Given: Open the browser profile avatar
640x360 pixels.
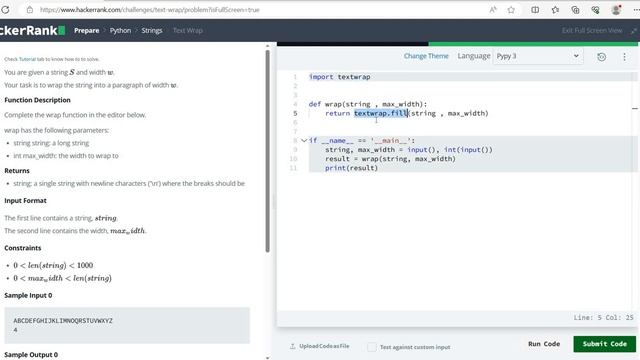Looking at the screenshot, I should (x=616, y=10).
